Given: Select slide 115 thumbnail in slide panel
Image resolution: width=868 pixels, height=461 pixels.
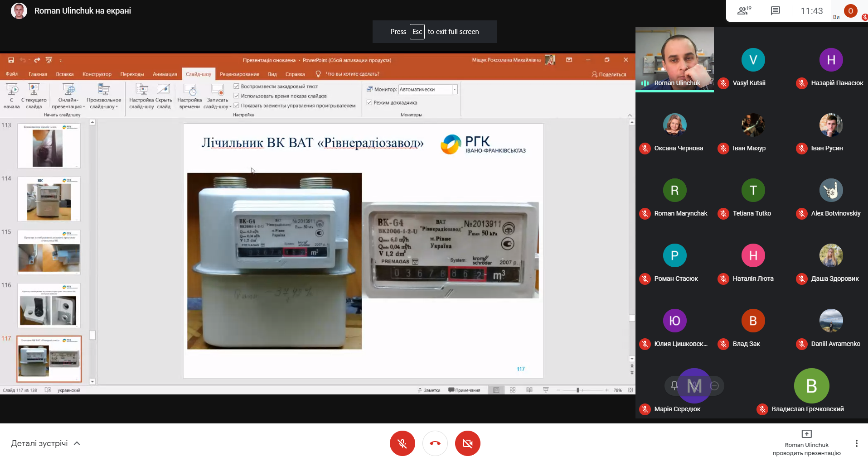Looking at the screenshot, I should click(x=48, y=252).
